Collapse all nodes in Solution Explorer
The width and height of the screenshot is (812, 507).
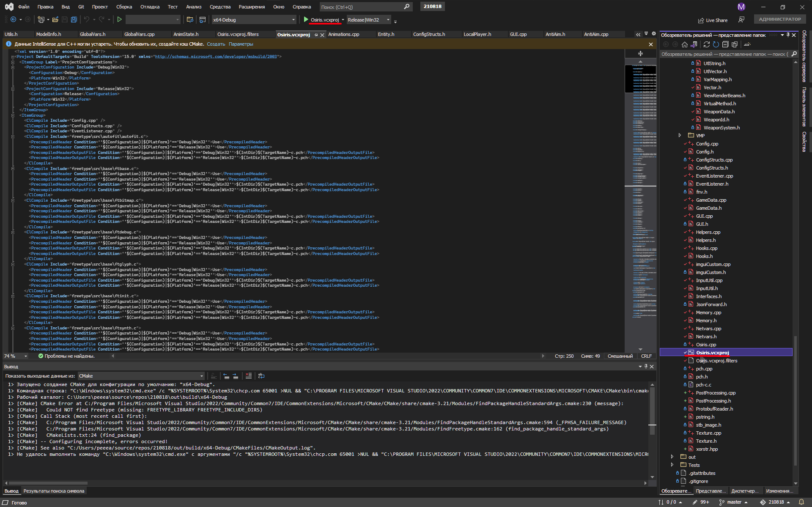(x=725, y=44)
